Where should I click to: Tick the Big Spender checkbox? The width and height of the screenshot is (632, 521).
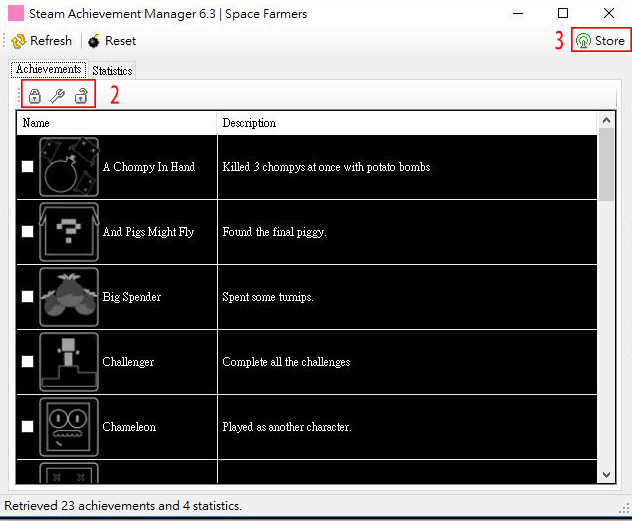pos(27,296)
